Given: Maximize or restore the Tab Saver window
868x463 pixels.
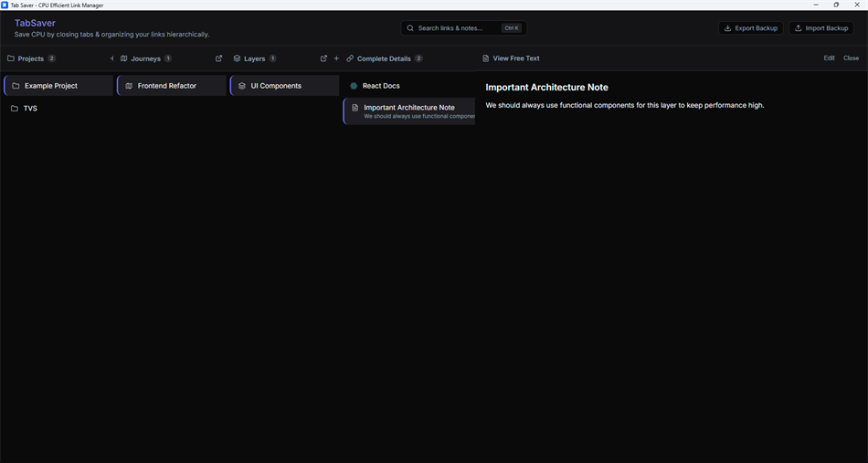Looking at the screenshot, I should click(x=836, y=5).
